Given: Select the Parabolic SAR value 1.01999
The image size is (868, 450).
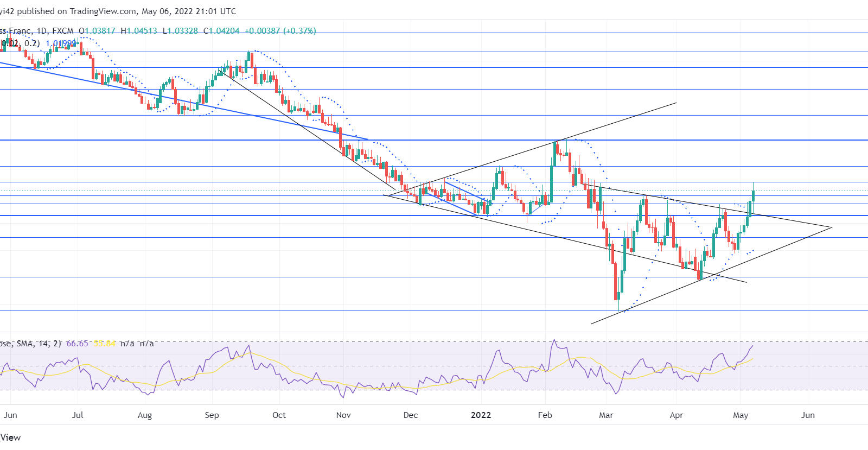Looking at the screenshot, I should [61, 43].
